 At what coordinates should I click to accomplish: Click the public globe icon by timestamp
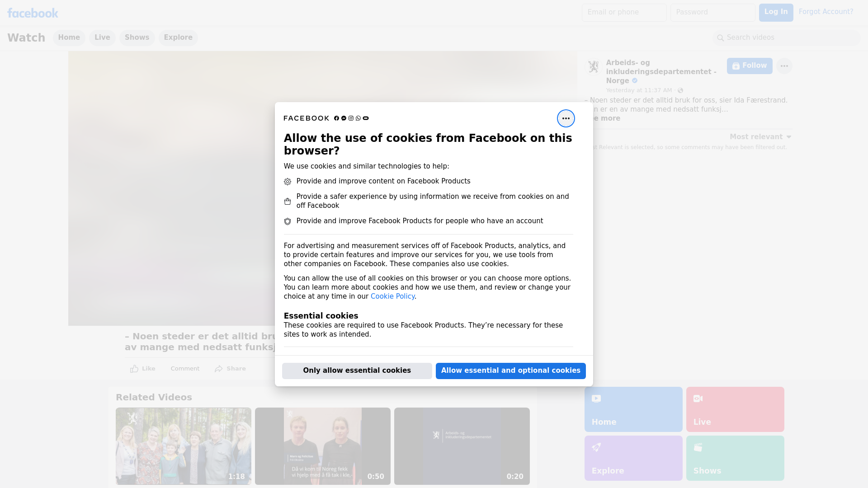click(x=680, y=90)
